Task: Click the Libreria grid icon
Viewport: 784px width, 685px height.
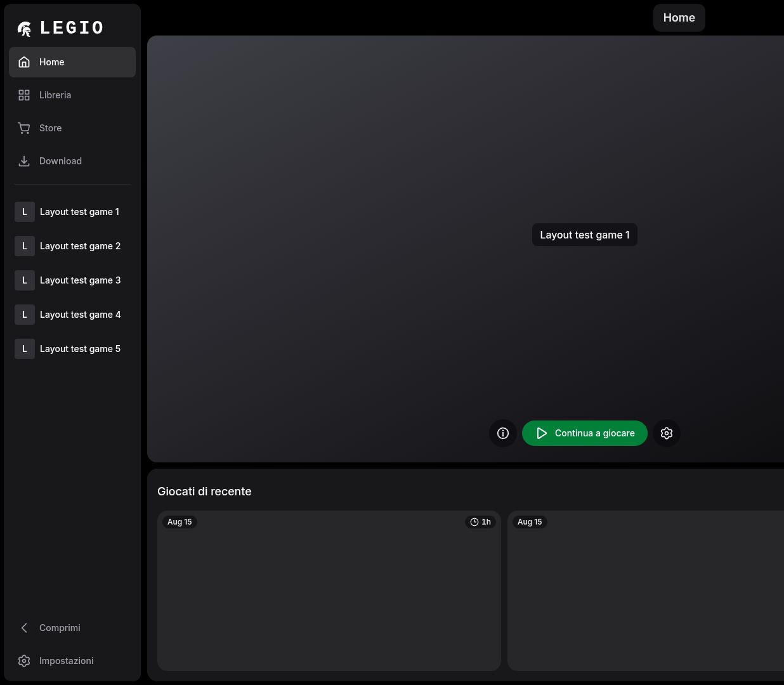Action: pyautogui.click(x=24, y=95)
